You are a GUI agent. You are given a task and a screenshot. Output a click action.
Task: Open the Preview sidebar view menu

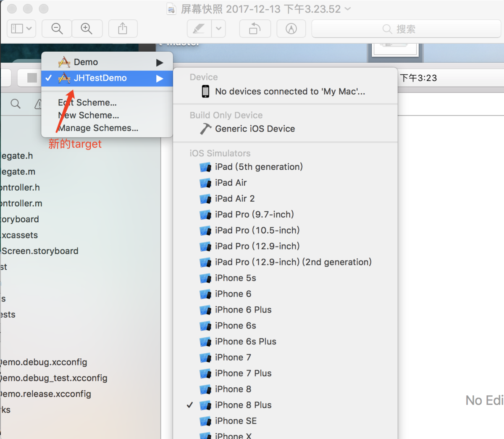coord(21,29)
